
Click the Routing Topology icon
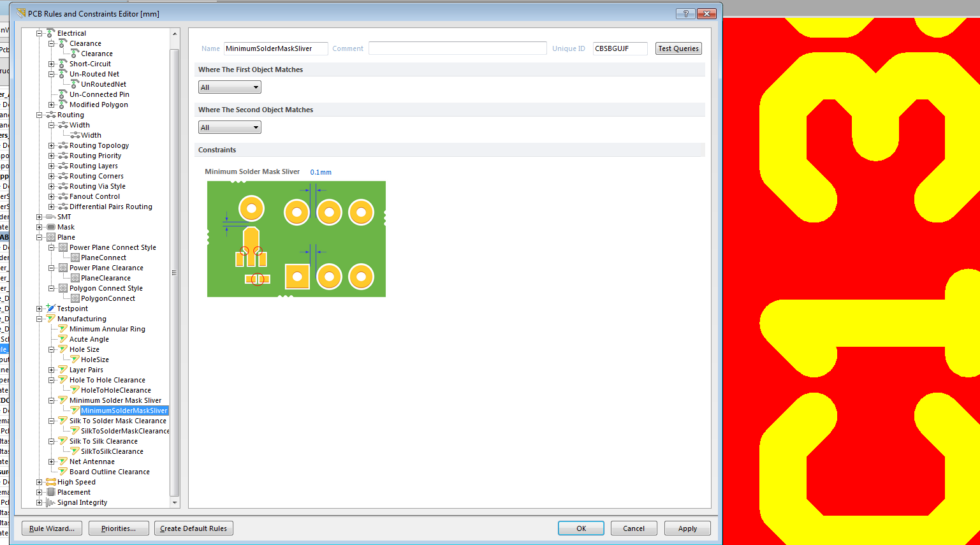coord(63,145)
